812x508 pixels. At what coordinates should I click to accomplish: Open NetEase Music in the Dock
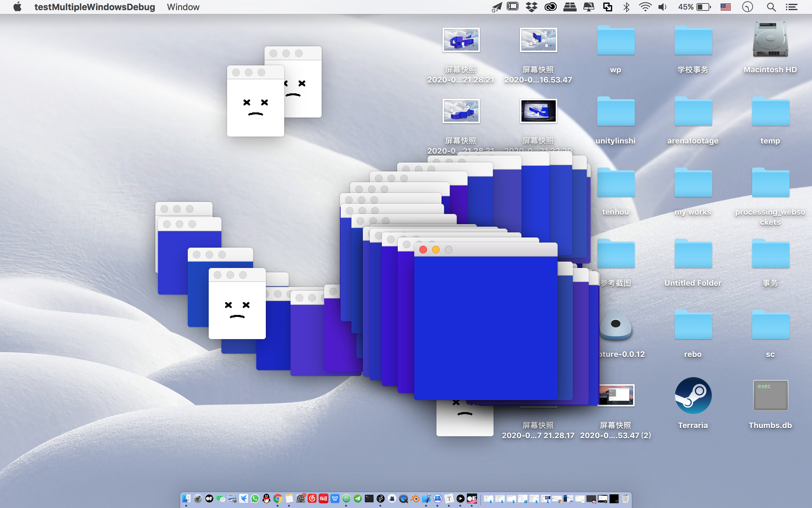(312, 498)
